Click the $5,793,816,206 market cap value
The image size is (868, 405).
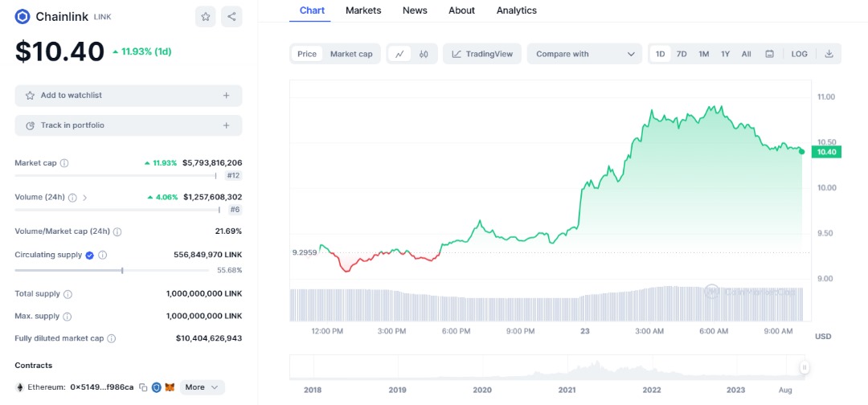[212, 163]
